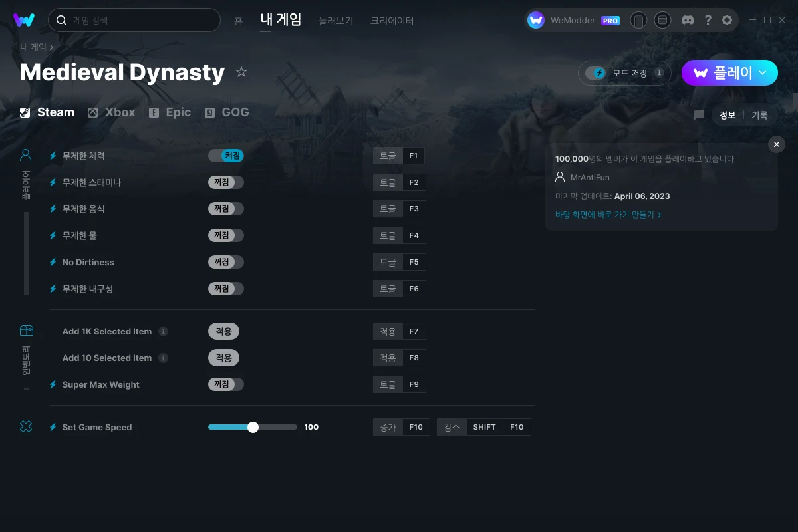Open the chat bubble icon beside 정보

coord(699,115)
